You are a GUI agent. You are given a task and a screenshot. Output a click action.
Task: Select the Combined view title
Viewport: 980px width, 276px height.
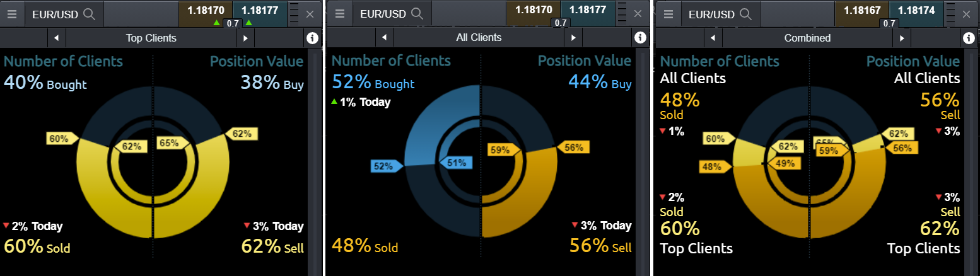[x=807, y=38]
